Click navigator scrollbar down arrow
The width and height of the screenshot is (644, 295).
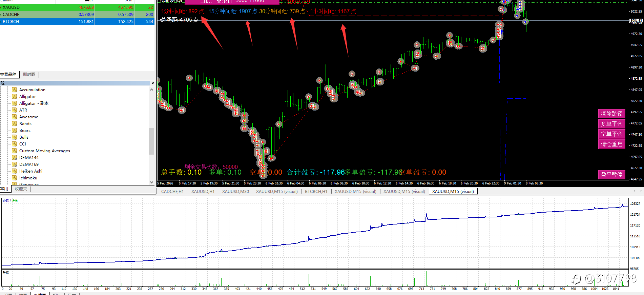(x=151, y=182)
